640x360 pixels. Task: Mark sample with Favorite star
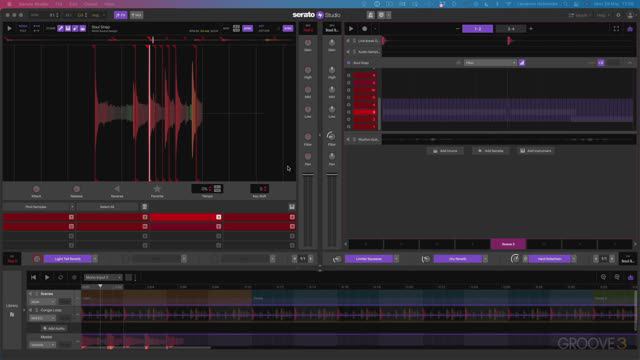click(x=157, y=189)
